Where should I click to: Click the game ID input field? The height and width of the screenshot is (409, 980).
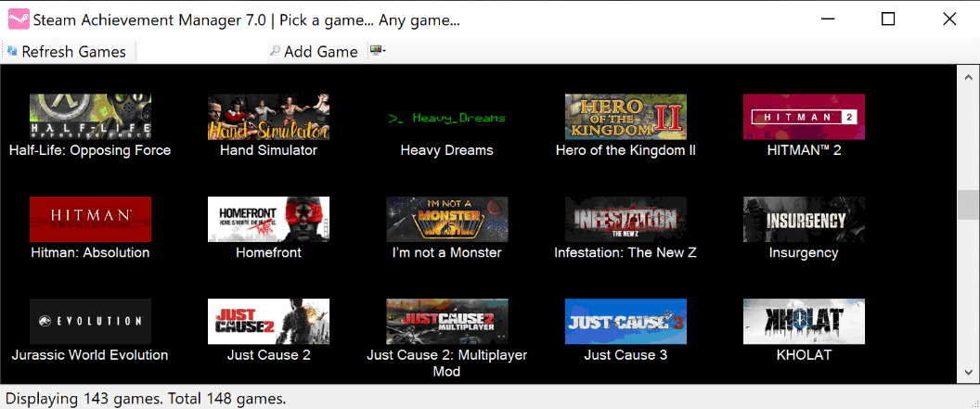[x=201, y=52]
